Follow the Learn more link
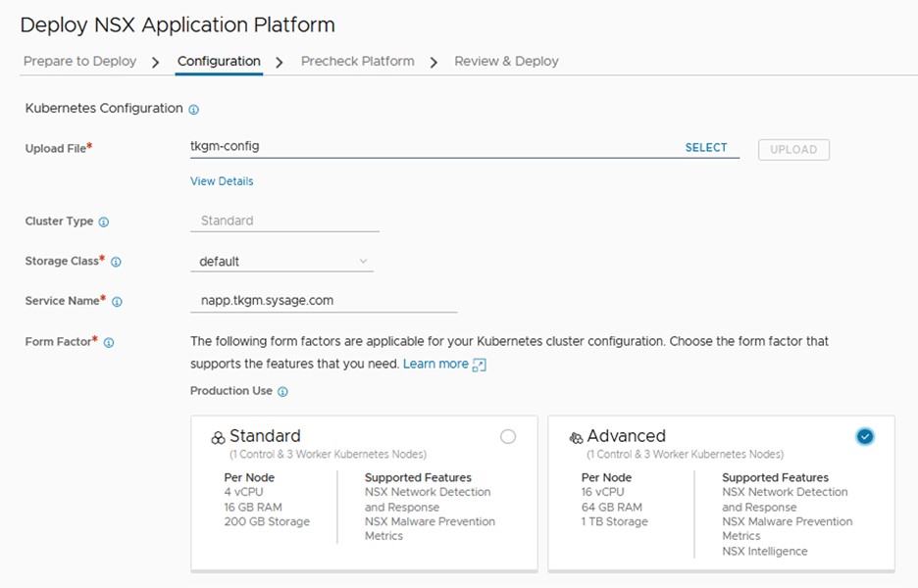918x588 pixels. (x=435, y=364)
